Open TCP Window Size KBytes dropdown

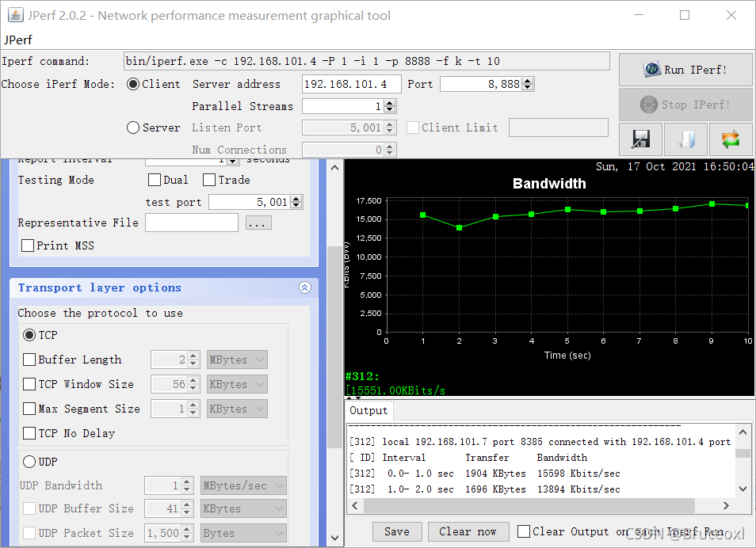click(x=237, y=384)
